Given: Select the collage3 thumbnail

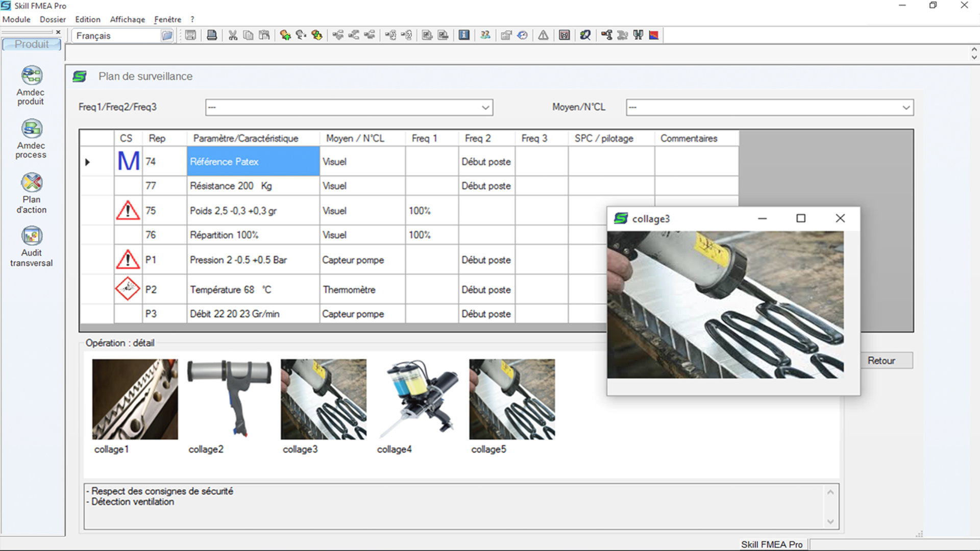Looking at the screenshot, I should pos(324,399).
